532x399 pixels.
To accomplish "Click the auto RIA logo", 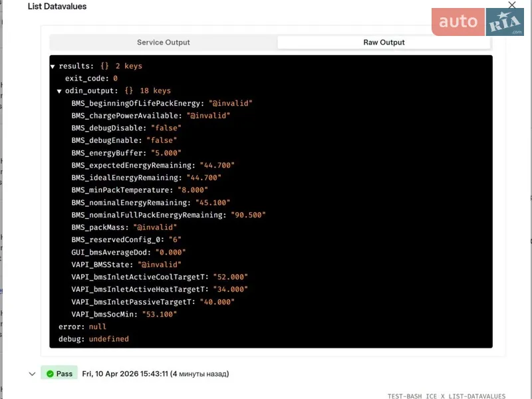I will (x=477, y=22).
